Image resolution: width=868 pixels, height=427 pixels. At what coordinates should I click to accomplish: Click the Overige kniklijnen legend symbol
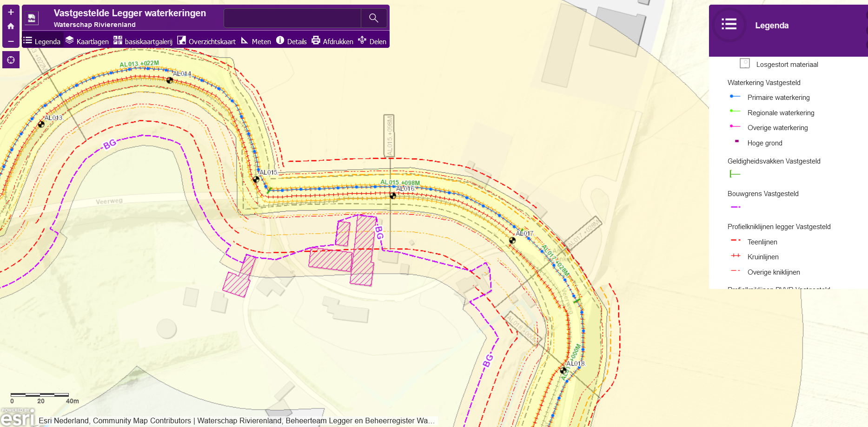(x=735, y=270)
